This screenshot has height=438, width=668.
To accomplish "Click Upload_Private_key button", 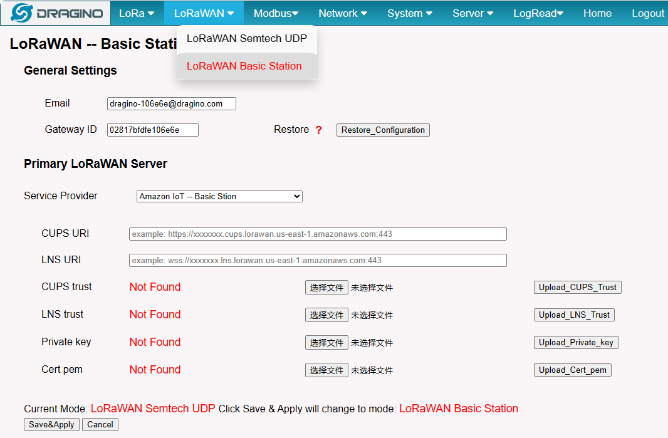I will (x=576, y=343).
